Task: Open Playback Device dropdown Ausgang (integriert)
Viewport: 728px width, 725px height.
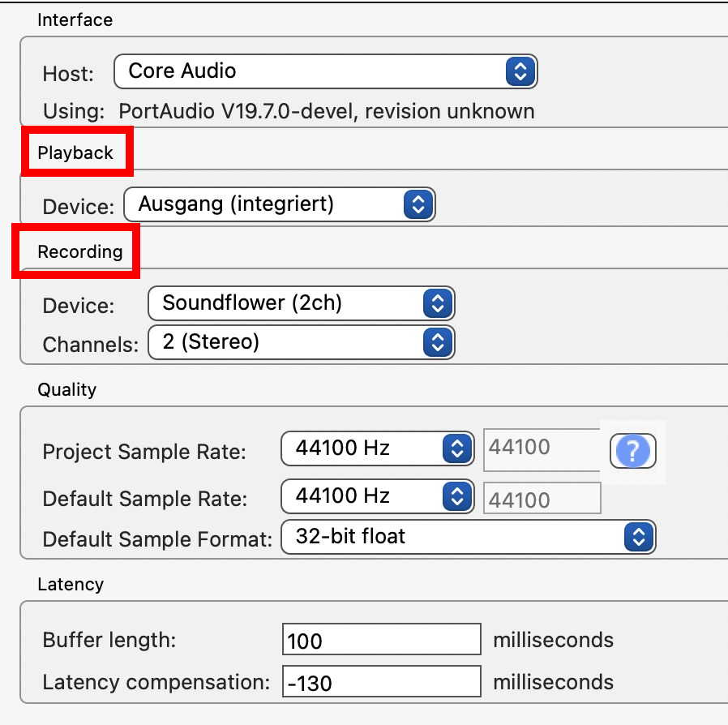Action: (280, 204)
